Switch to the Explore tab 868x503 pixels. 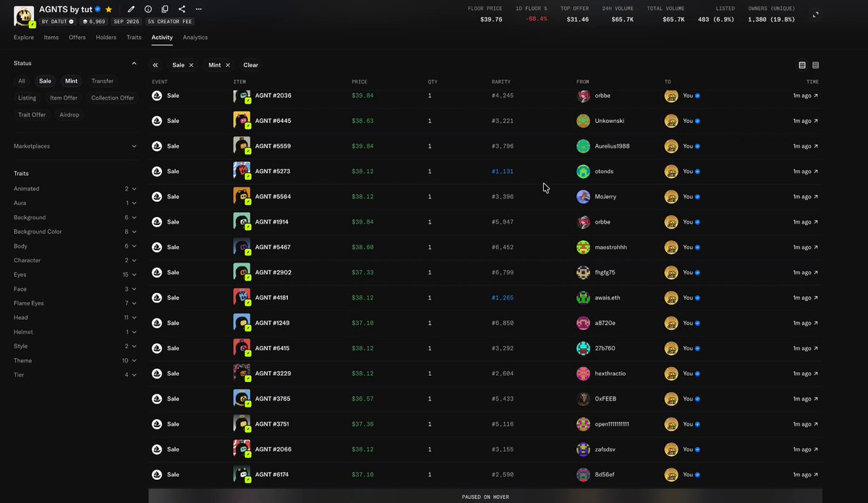click(x=24, y=38)
